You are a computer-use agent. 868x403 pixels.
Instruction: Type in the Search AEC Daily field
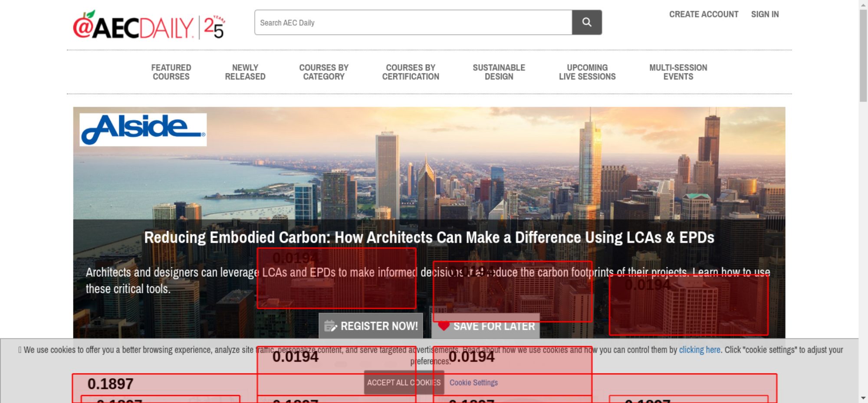pyautogui.click(x=412, y=23)
